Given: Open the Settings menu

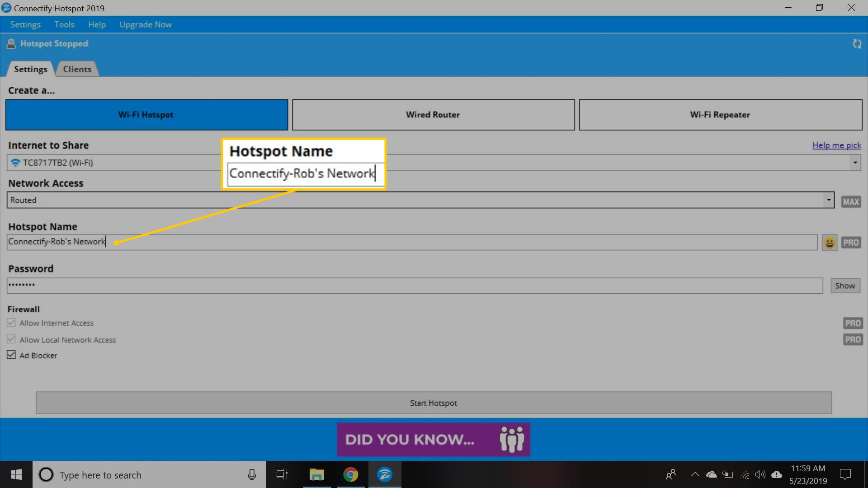Looking at the screenshot, I should (x=25, y=24).
